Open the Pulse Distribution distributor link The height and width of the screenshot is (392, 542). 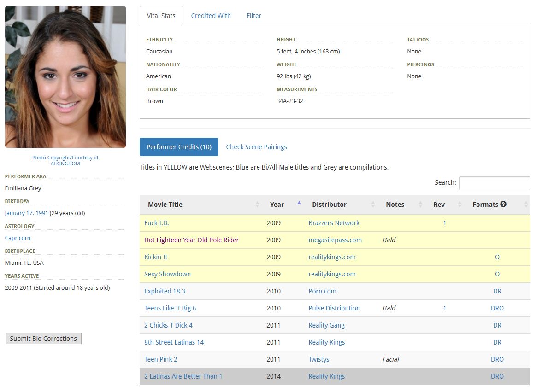tap(334, 308)
